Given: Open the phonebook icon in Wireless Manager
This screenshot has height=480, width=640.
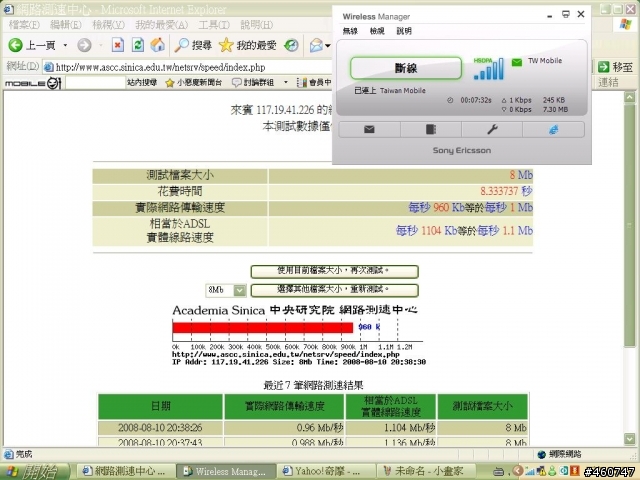Looking at the screenshot, I should pyautogui.click(x=431, y=129).
